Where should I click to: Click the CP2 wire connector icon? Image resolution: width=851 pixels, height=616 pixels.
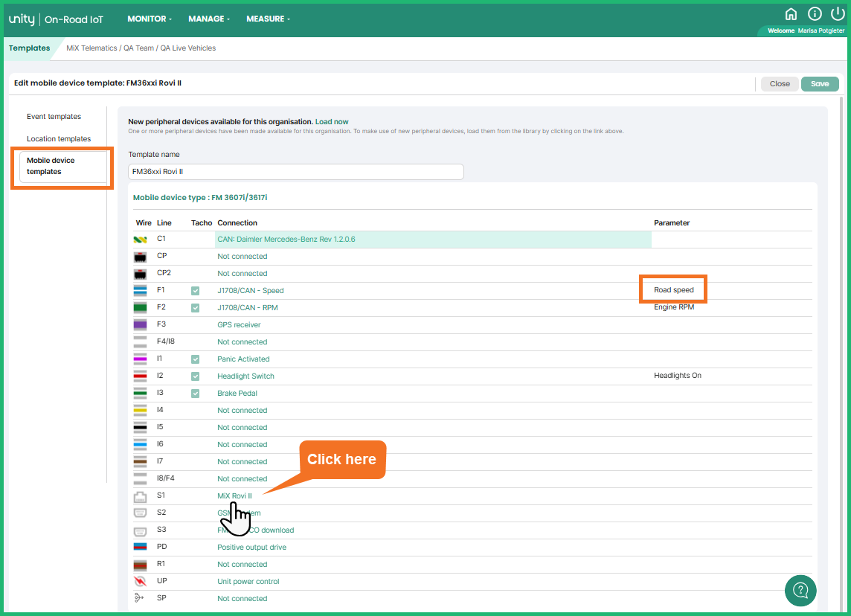pyautogui.click(x=140, y=274)
